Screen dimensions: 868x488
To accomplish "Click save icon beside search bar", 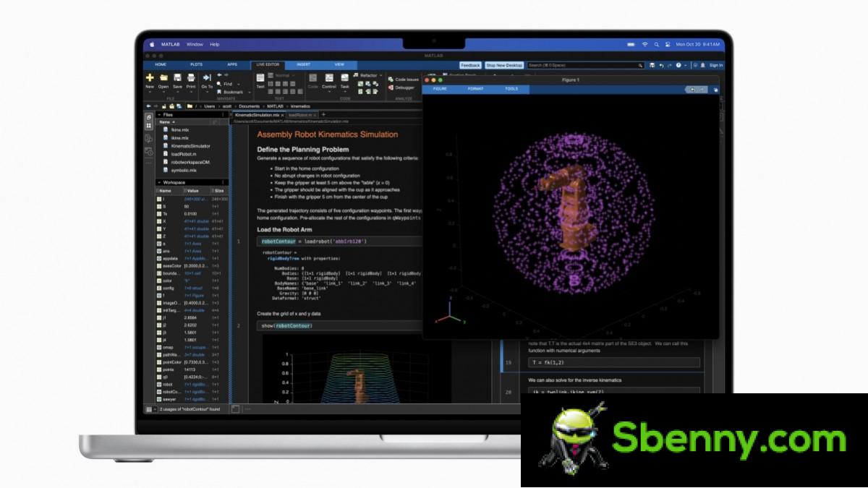I will [652, 65].
